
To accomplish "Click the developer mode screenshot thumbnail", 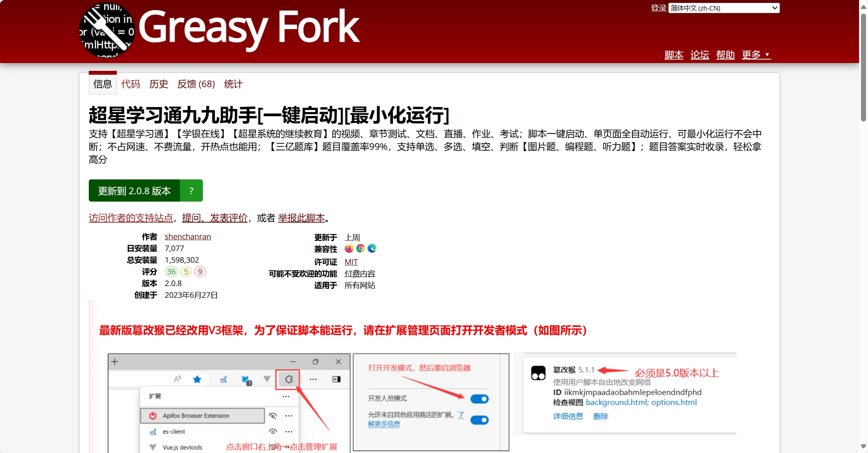I will (431, 402).
